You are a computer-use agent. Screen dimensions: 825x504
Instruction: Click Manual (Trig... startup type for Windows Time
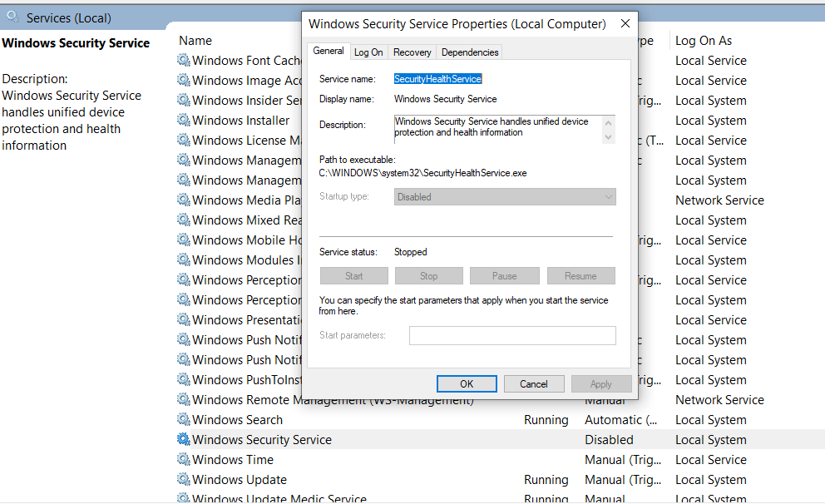(623, 460)
